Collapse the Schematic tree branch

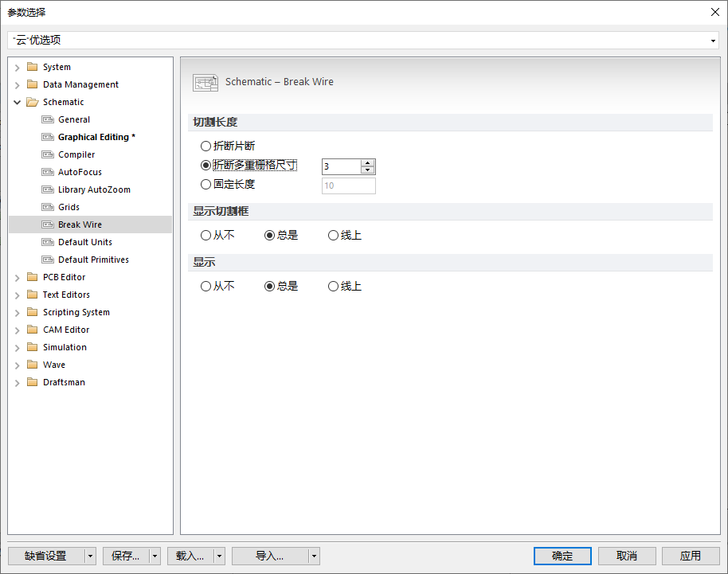tap(17, 102)
